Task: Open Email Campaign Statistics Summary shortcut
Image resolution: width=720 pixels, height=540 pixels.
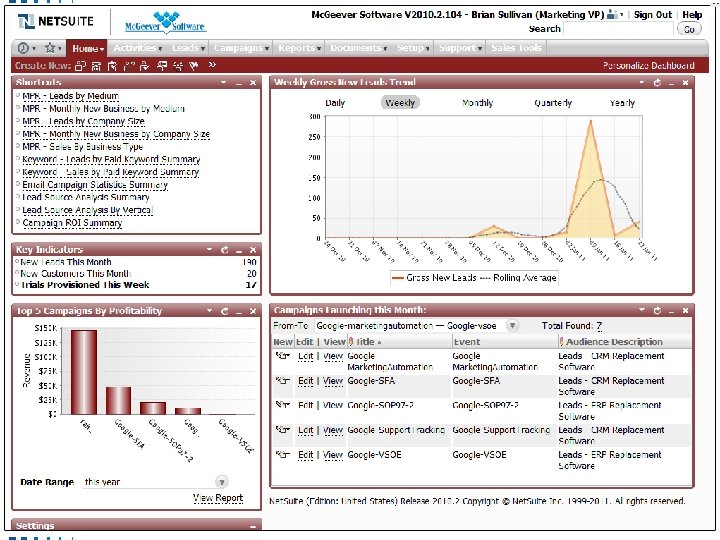Action: point(95,185)
